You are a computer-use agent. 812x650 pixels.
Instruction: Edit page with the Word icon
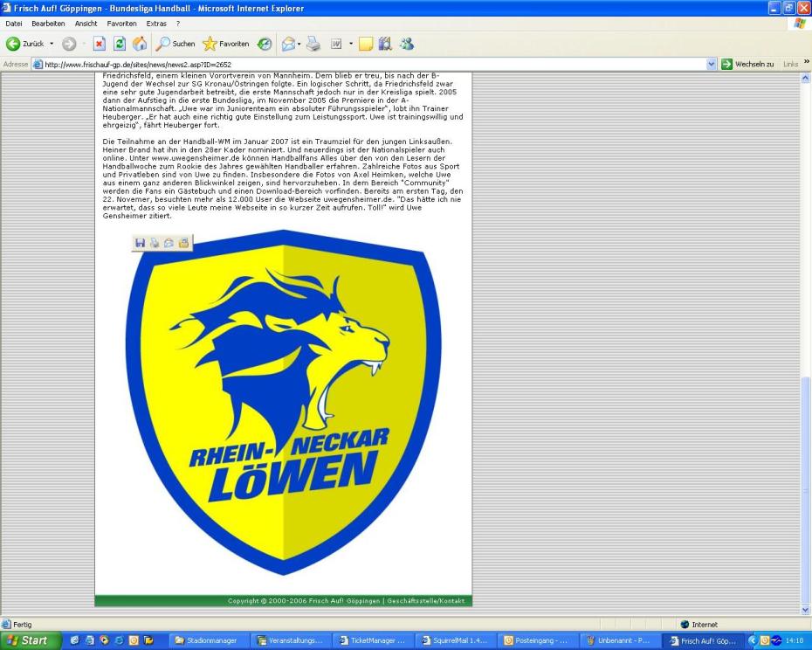[336, 44]
